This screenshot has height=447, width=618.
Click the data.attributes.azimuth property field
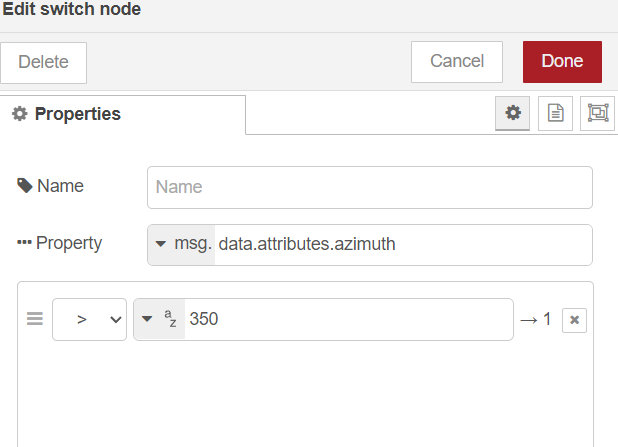pos(403,245)
